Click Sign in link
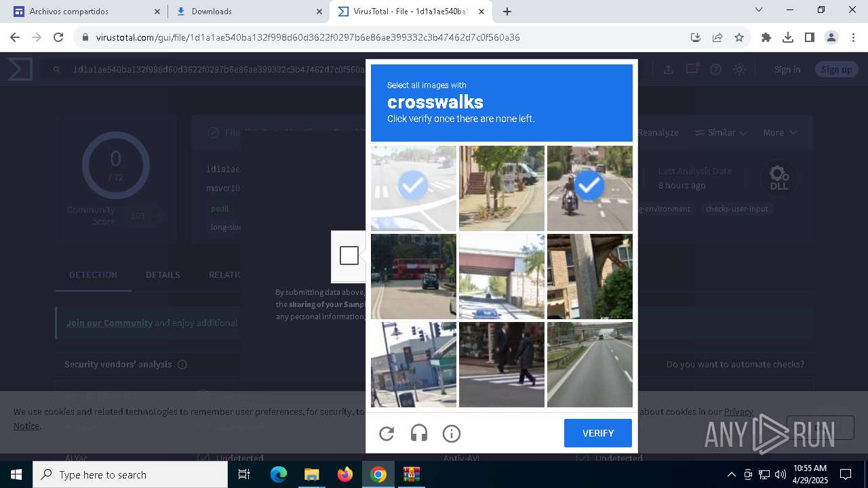 [x=787, y=69]
